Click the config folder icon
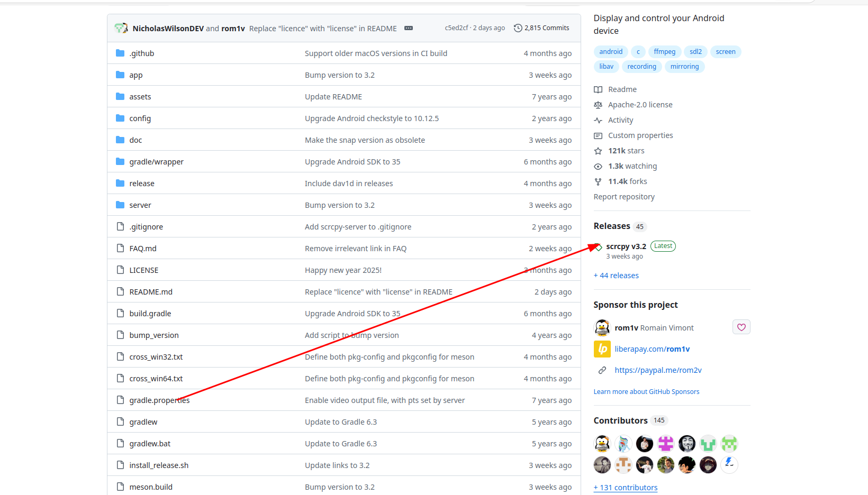Image resolution: width=868 pixels, height=495 pixels. pos(120,118)
